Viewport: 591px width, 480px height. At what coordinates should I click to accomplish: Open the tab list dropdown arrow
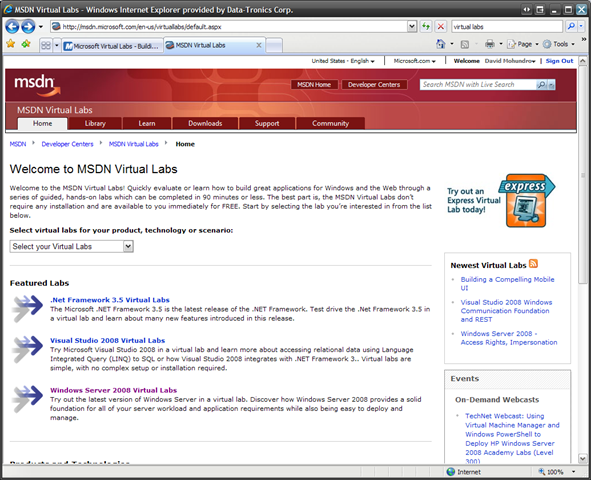(57, 46)
